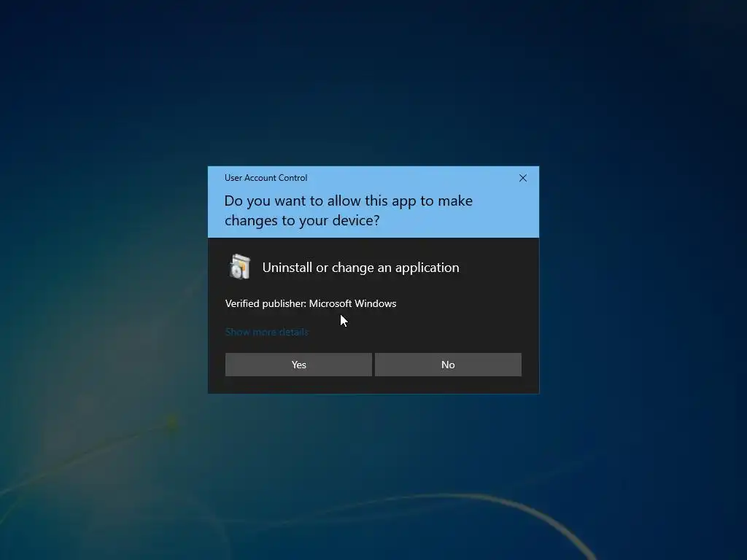Open the Show more details link
The image size is (747, 560).
click(266, 332)
